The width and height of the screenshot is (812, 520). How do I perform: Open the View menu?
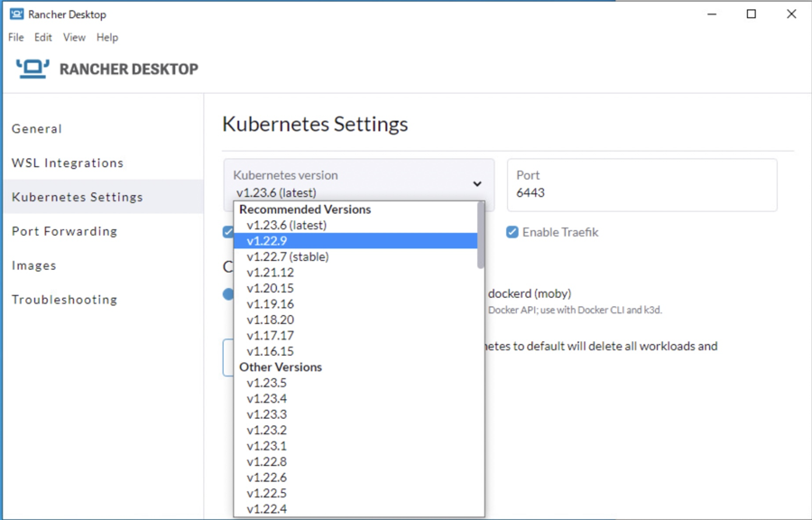[74, 37]
